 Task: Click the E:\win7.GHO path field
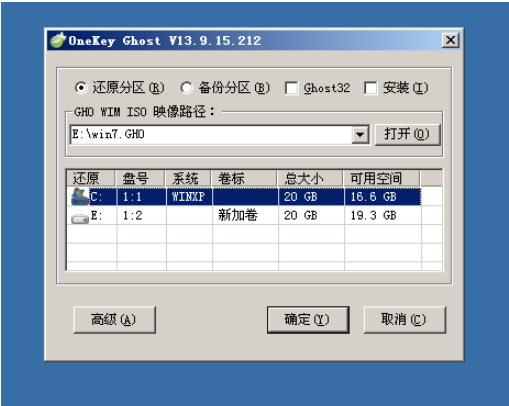211,135
